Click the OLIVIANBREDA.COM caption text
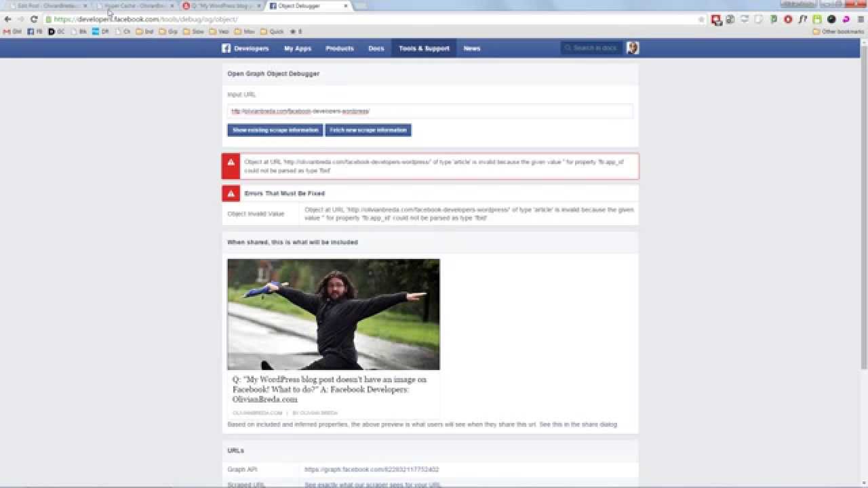The width and height of the screenshot is (868, 488). (257, 413)
